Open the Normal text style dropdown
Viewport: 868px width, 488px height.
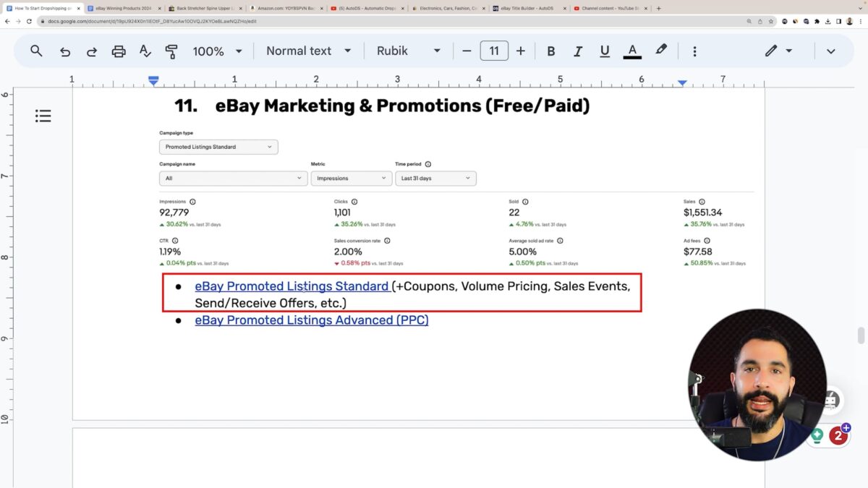tap(308, 51)
